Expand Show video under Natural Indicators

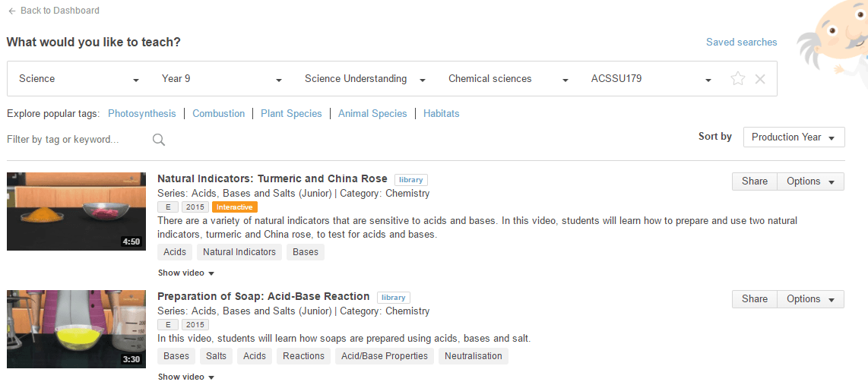(x=186, y=273)
